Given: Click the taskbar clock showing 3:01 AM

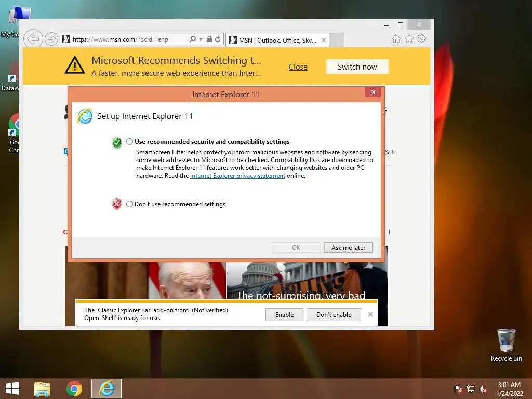Looking at the screenshot, I should click(509, 389).
